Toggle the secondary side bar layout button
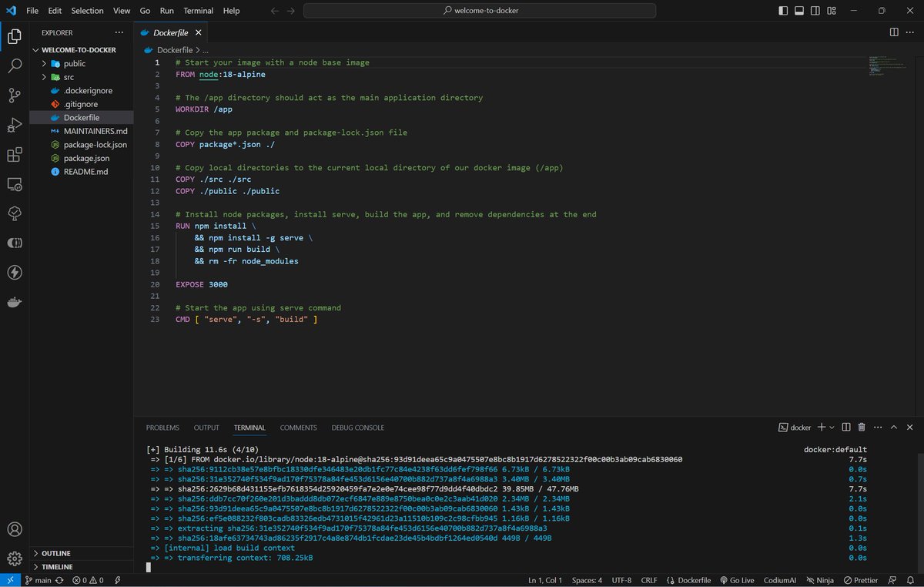Viewport: 924px width, 587px height. 815,11
